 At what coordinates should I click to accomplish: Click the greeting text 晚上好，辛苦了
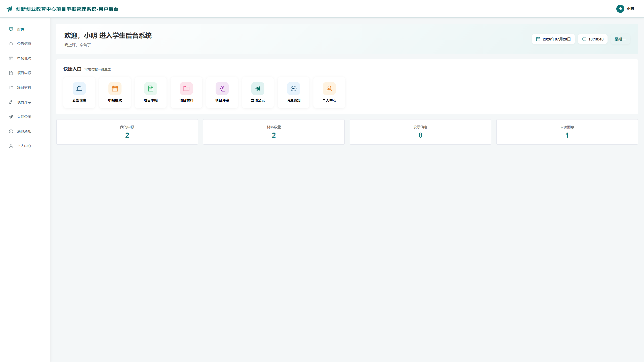77,45
